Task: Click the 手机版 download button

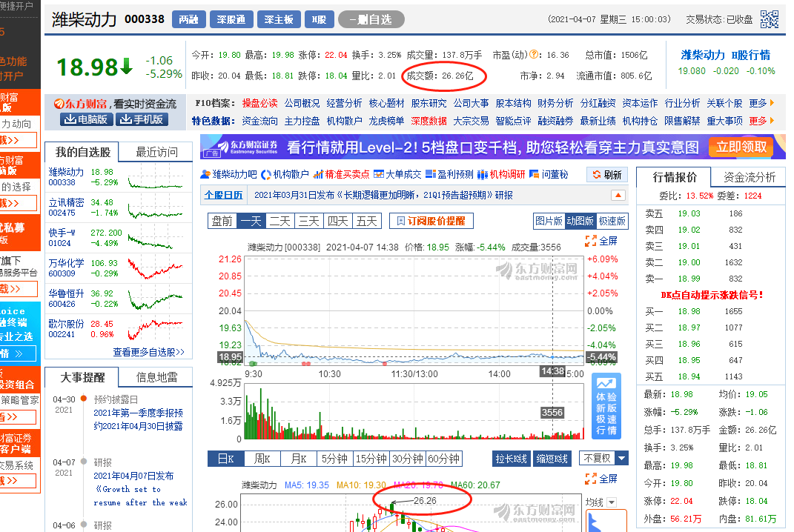Action: point(142,119)
